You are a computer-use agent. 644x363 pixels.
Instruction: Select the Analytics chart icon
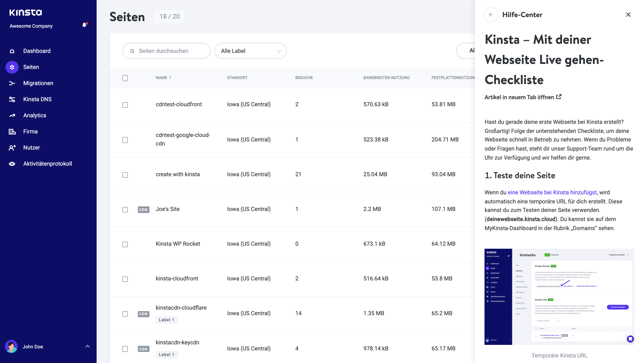(12, 115)
